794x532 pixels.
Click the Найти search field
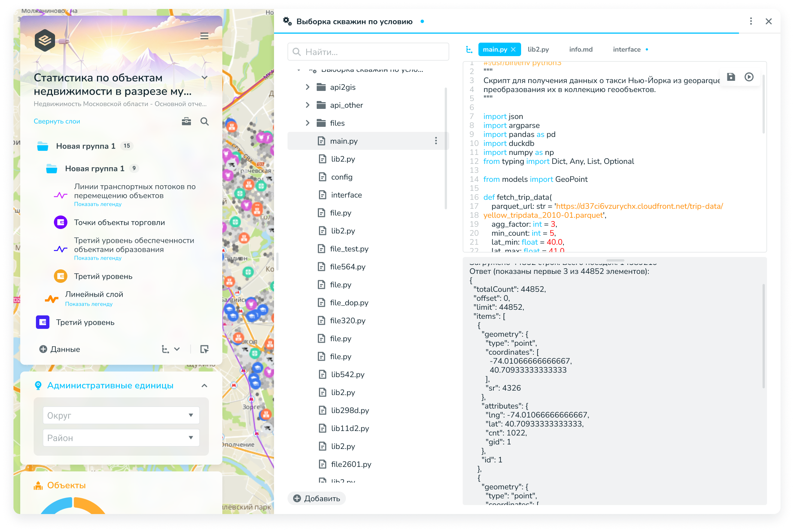coord(368,52)
